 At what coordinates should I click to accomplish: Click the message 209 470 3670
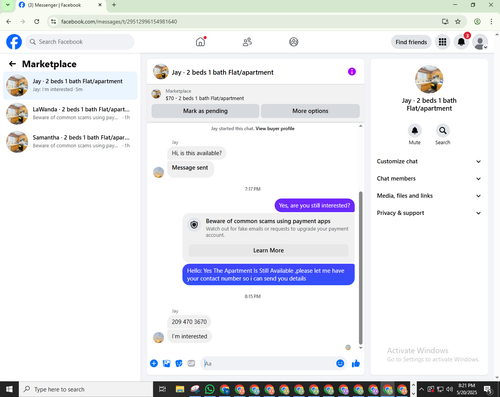coord(189,322)
